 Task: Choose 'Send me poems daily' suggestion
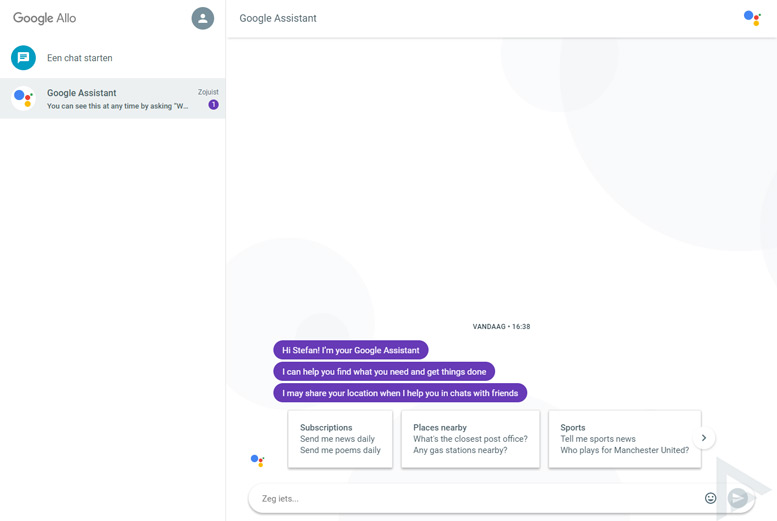click(340, 450)
